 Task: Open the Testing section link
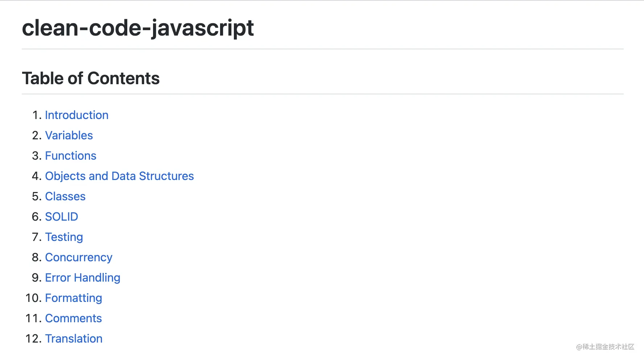tap(64, 237)
